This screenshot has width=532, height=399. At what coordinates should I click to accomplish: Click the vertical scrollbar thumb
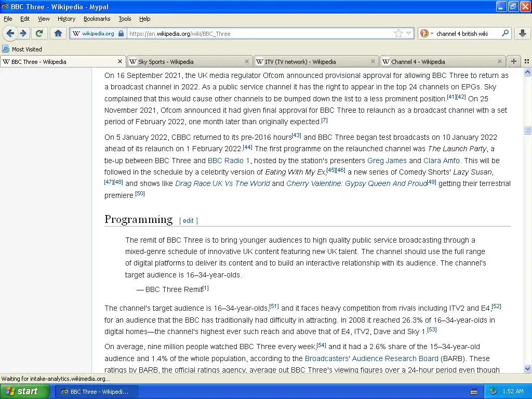tap(527, 130)
